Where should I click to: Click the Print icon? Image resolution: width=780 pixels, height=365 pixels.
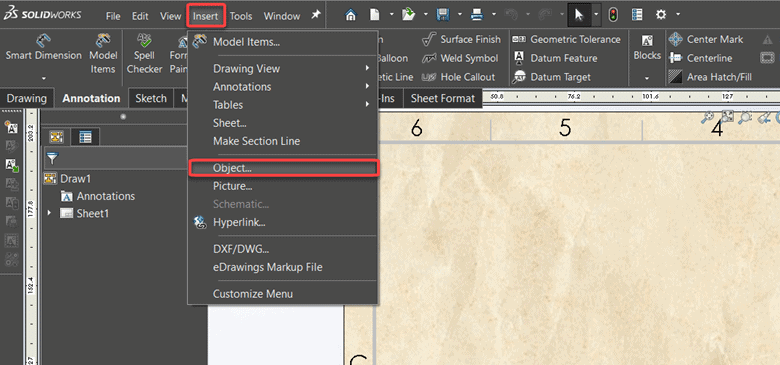[477, 15]
